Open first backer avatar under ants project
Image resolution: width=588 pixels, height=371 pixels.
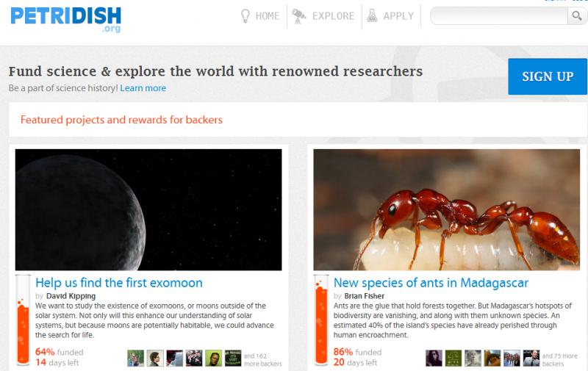point(434,359)
